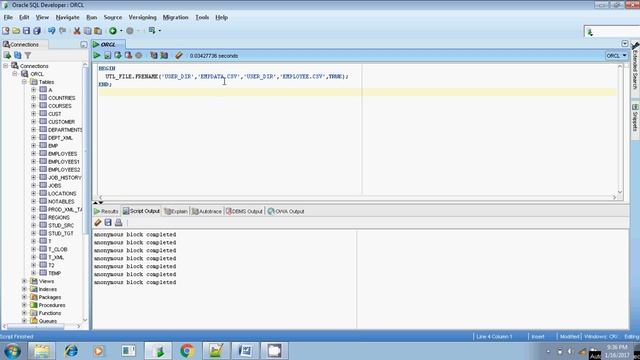Image resolution: width=640 pixels, height=360 pixels.
Task: Open the SQL Worksheet icon dropdown arrow
Action: (160, 31)
